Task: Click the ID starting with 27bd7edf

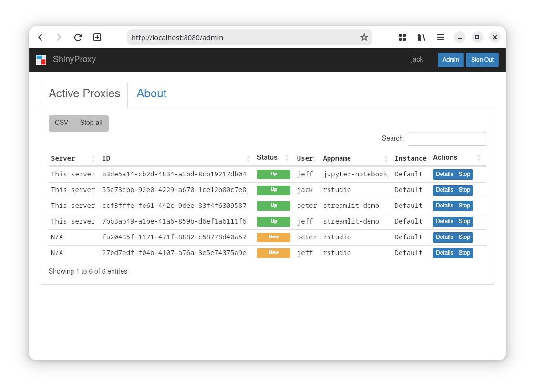Action: click(174, 253)
